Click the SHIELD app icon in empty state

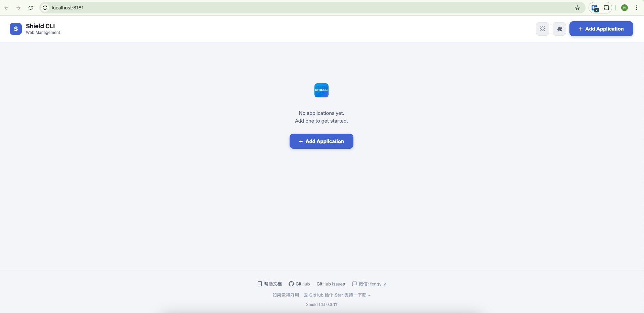point(321,90)
